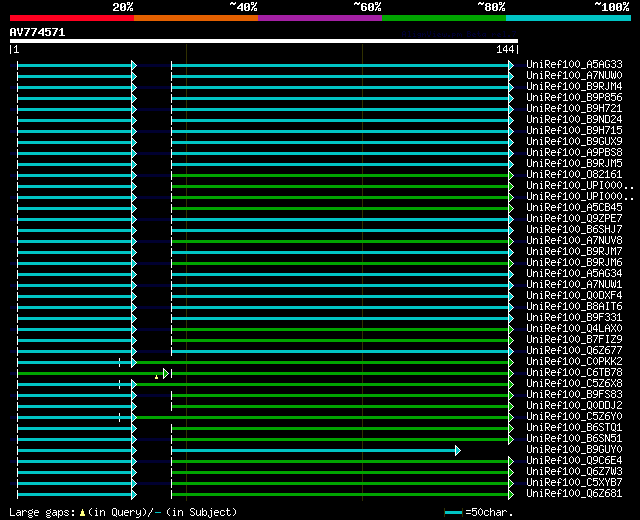Click the UniRef100_Q0DDJ2 label
The width and height of the screenshot is (640, 520).
pyautogui.click(x=574, y=406)
